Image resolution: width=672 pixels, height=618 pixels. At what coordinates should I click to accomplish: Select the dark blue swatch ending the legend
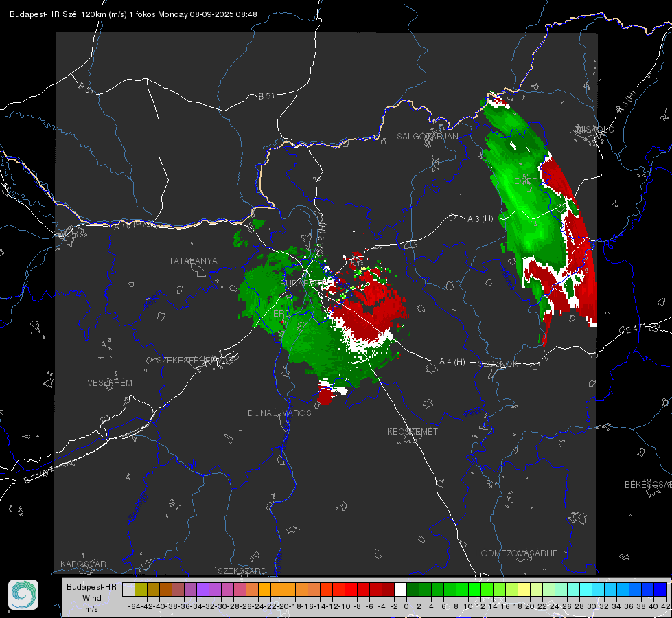660,589
